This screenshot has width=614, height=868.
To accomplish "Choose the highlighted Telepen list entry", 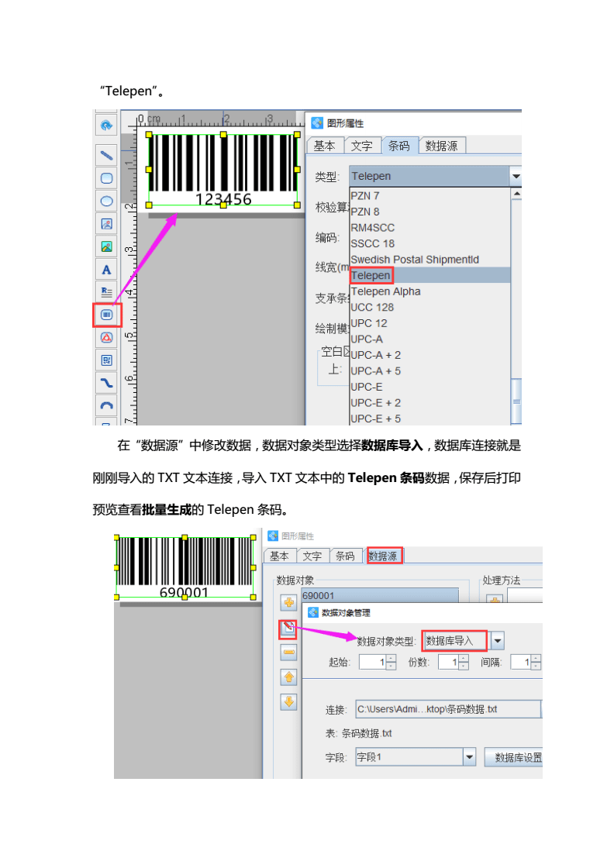I will click(x=429, y=276).
